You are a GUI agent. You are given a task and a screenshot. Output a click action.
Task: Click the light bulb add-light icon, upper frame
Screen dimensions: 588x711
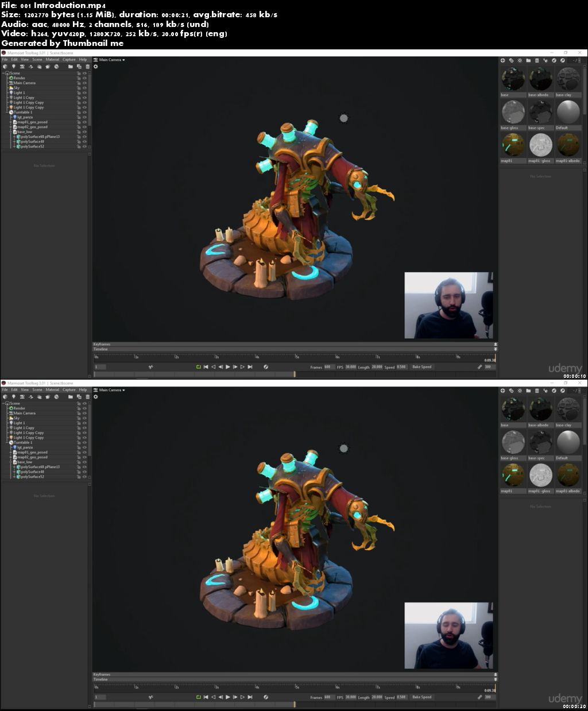point(14,67)
